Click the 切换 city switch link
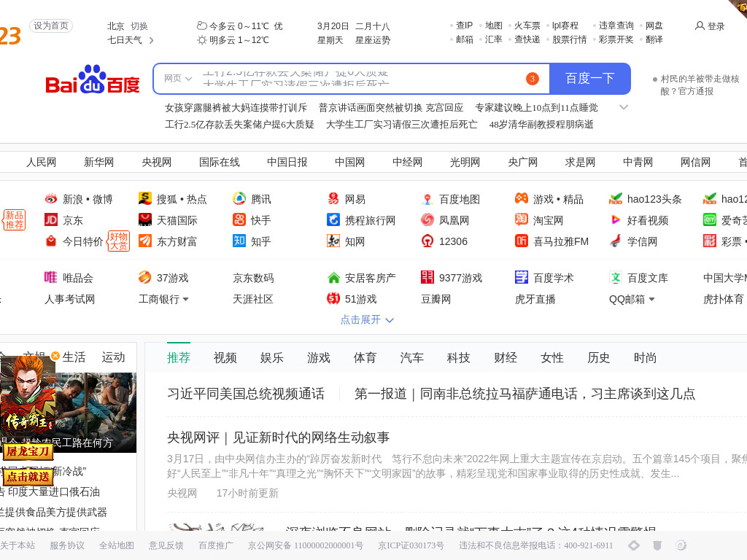This screenshot has height=560, width=747. tap(139, 26)
